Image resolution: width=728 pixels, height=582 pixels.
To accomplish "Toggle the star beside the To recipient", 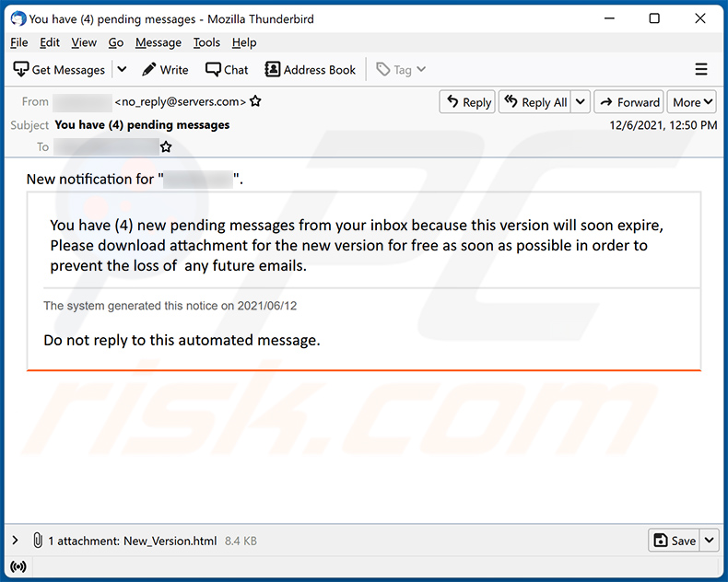I will [166, 146].
